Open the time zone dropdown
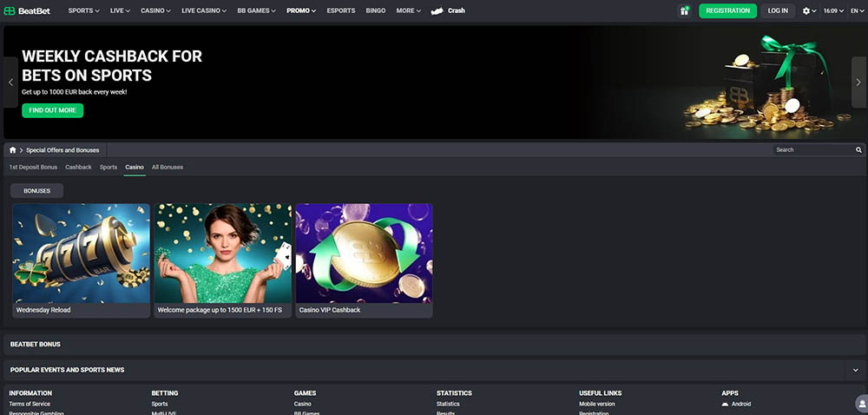The height and width of the screenshot is (415, 868). click(x=833, y=10)
